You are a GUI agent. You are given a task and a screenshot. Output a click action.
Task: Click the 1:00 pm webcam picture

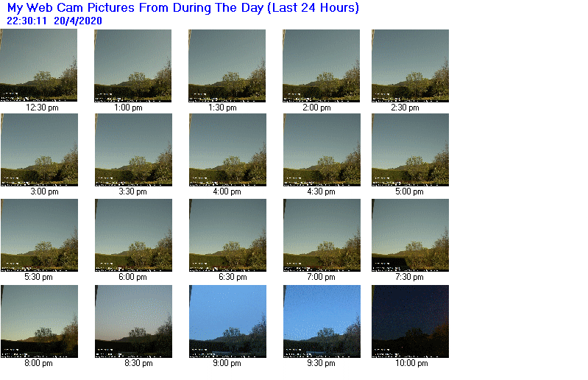click(x=132, y=65)
